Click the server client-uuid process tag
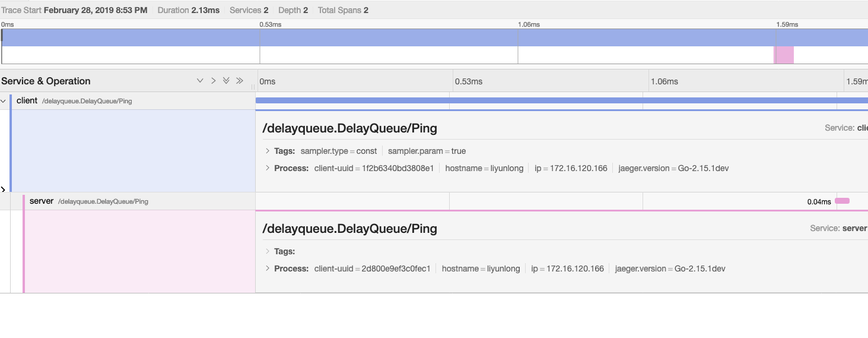Viewport: 868px width, 338px height. coord(373,268)
